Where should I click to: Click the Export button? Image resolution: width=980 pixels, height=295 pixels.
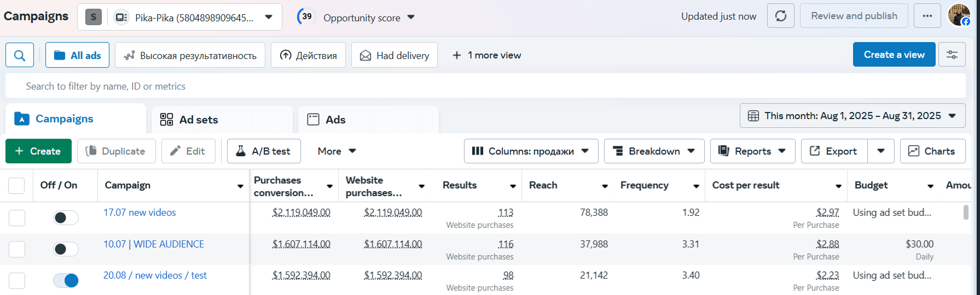click(834, 151)
